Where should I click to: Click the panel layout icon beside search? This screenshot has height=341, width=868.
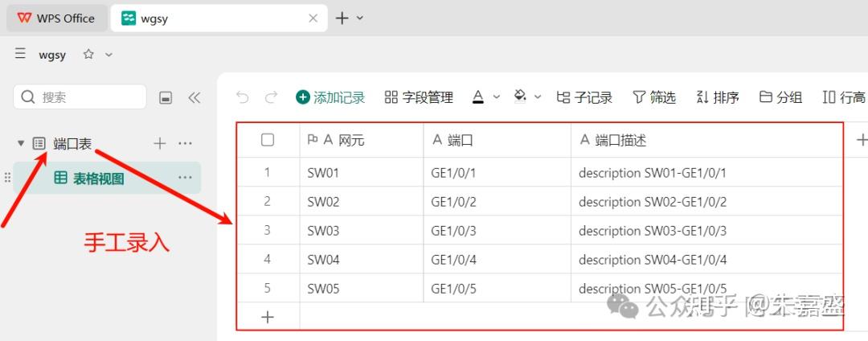(165, 98)
